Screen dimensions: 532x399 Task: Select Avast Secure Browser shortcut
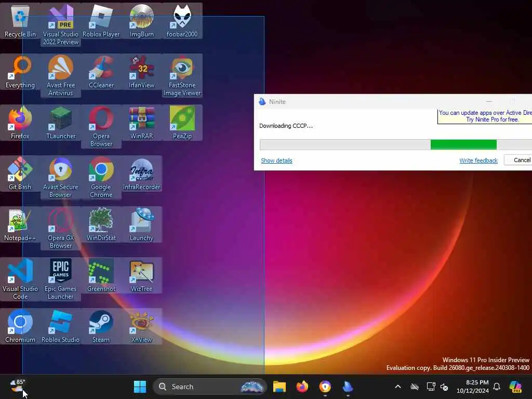click(x=61, y=178)
